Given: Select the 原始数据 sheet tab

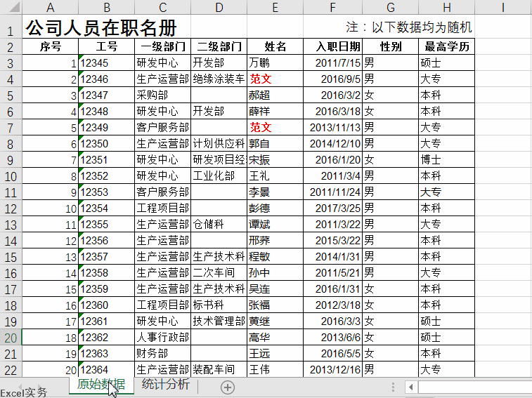Looking at the screenshot, I should pyautogui.click(x=101, y=385).
